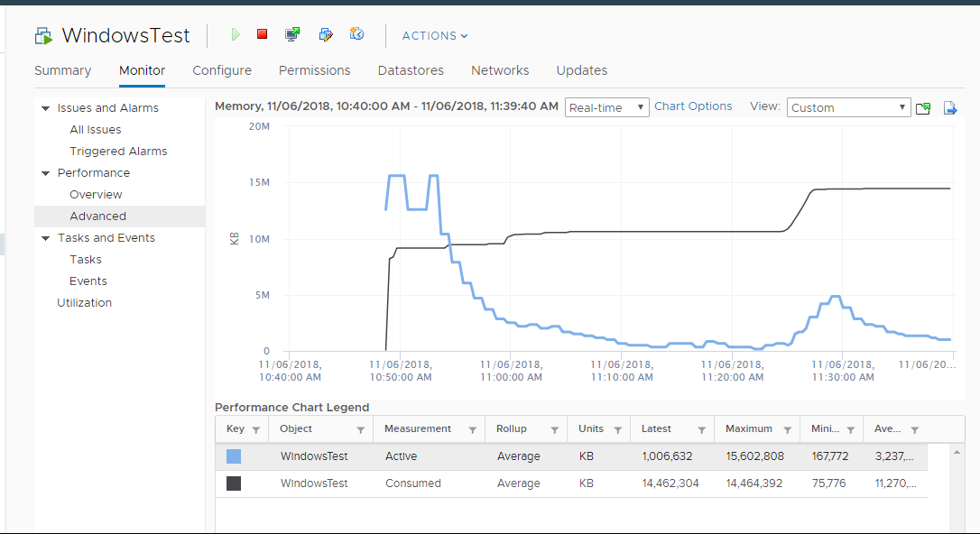Open the ACTIONS dropdown menu
This screenshot has width=980, height=534.
pyautogui.click(x=435, y=35)
